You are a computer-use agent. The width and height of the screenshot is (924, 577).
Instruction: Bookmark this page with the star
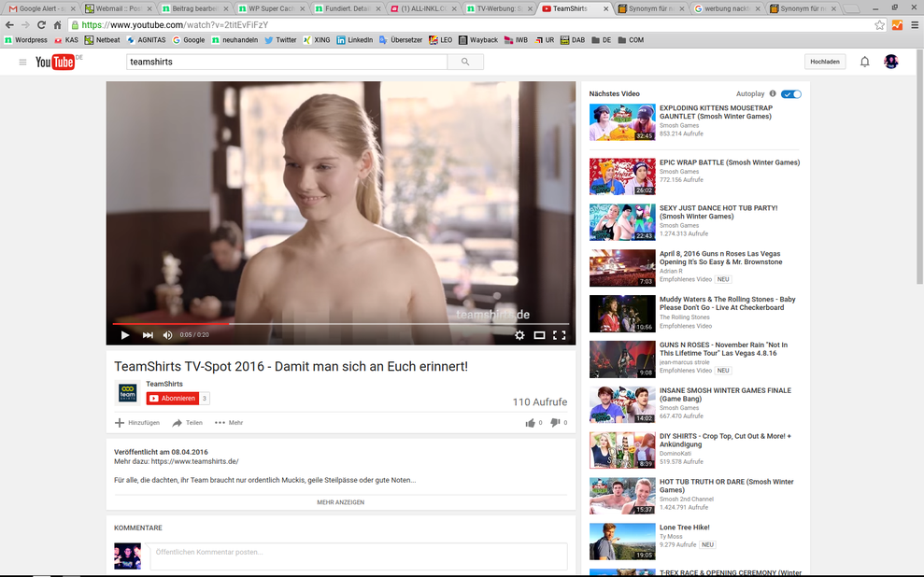pyautogui.click(x=879, y=24)
